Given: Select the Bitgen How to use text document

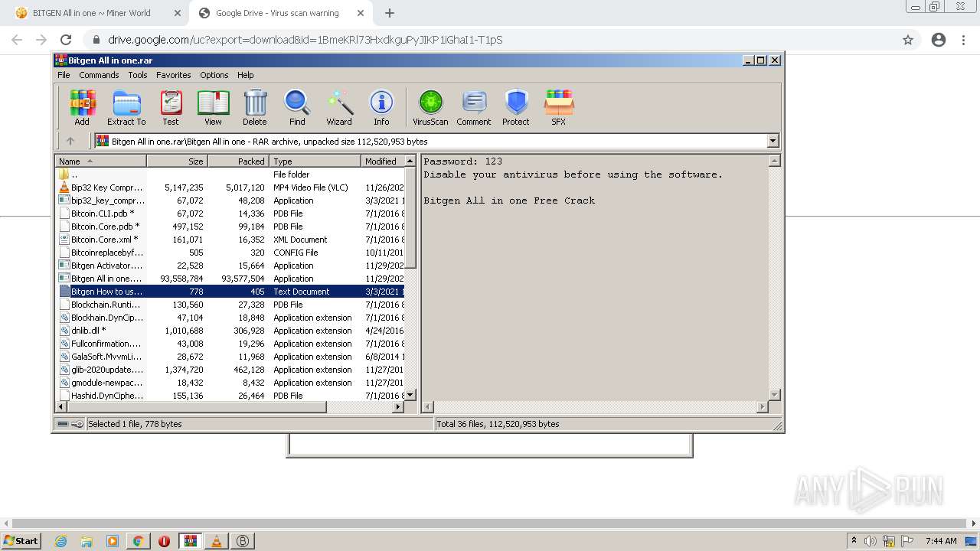Looking at the screenshot, I should [230, 292].
